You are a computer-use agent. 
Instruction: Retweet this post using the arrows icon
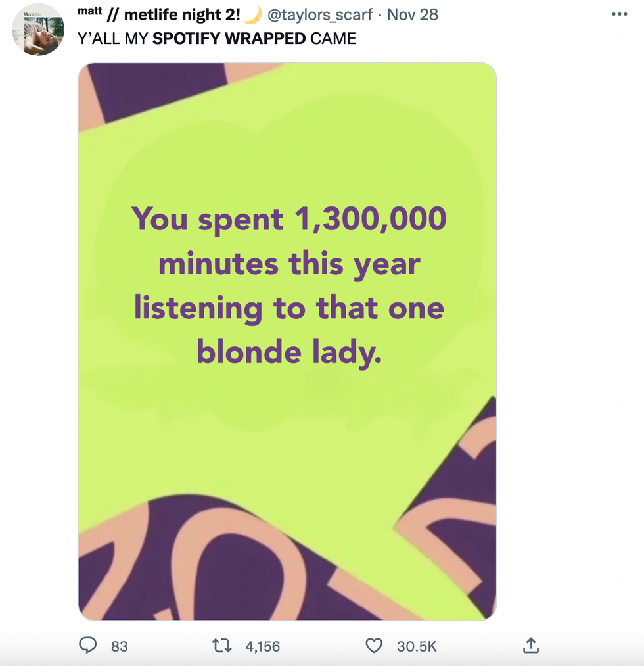(223, 646)
